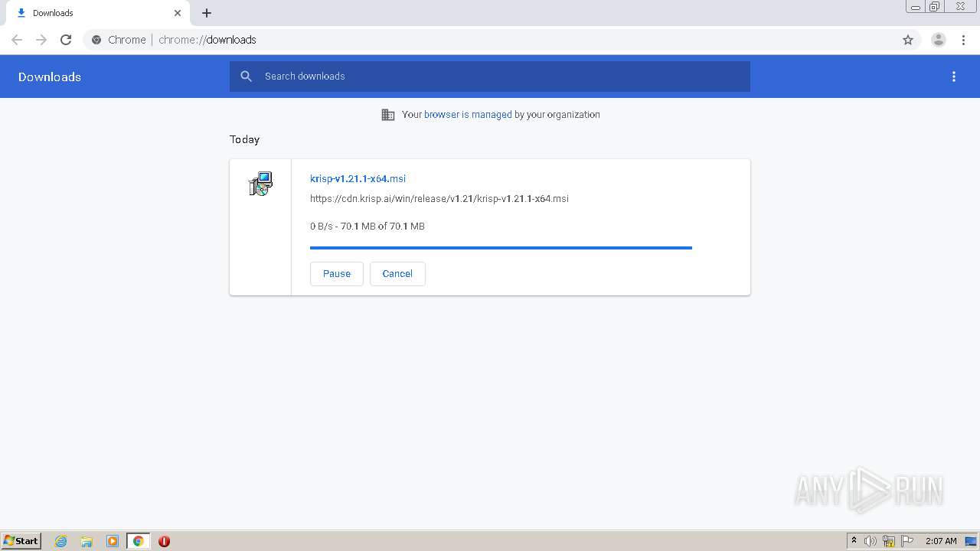Screen dimensions: 980x551
Task: Click the Chrome site info icon
Action: pos(96,40)
